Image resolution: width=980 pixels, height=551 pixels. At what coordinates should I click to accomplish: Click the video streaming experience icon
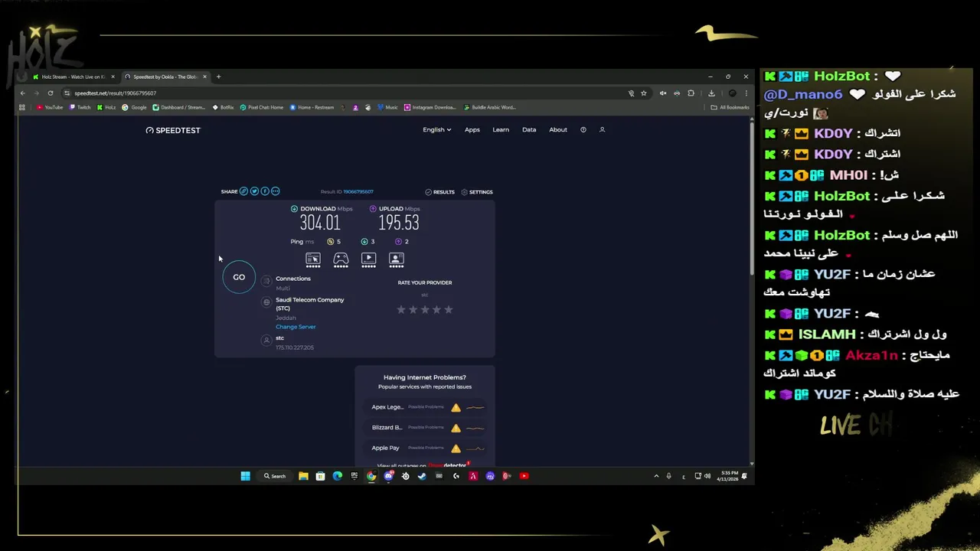click(368, 259)
